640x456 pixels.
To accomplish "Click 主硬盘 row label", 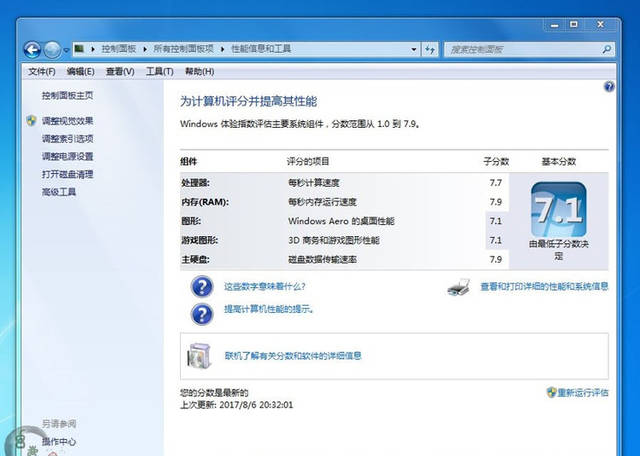I will tap(195, 259).
